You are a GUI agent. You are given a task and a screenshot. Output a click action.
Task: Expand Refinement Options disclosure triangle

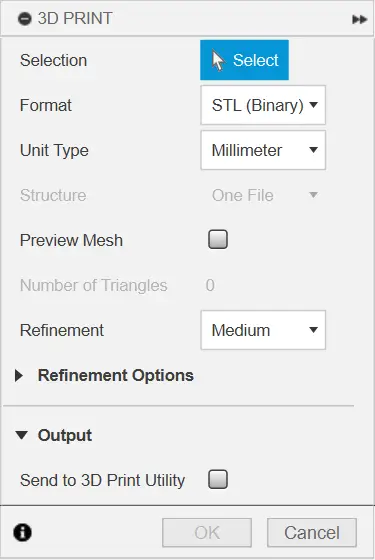click(x=19, y=375)
